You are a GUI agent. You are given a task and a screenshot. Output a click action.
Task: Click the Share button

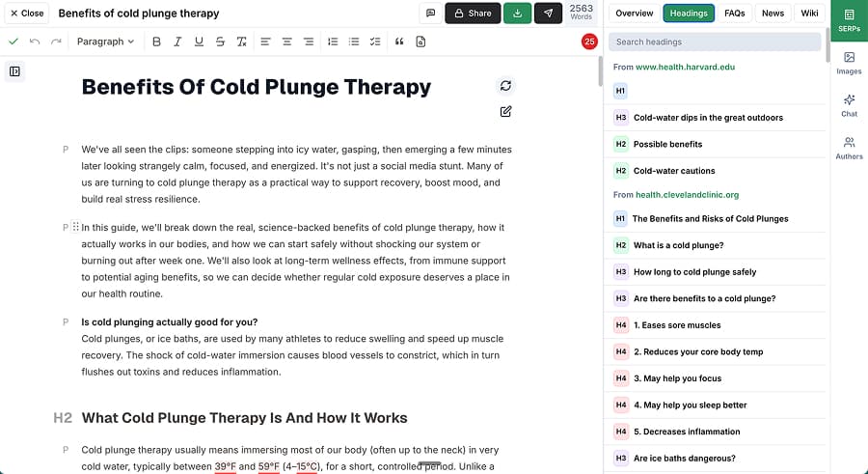tap(473, 14)
